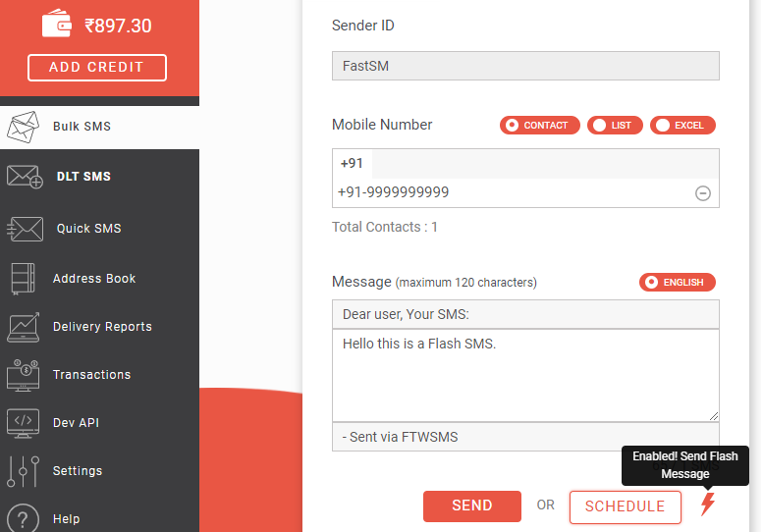Open the Transactions monitor icon
763x532 pixels.
click(23, 375)
